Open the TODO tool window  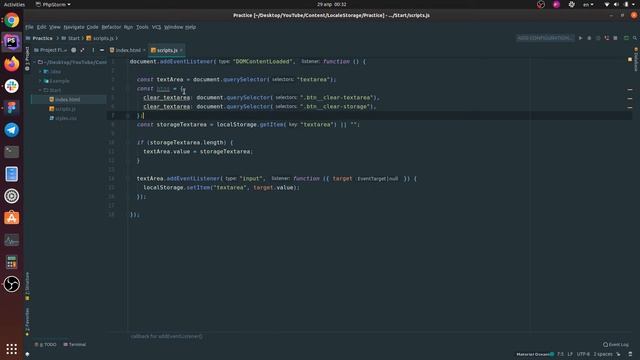46,344
